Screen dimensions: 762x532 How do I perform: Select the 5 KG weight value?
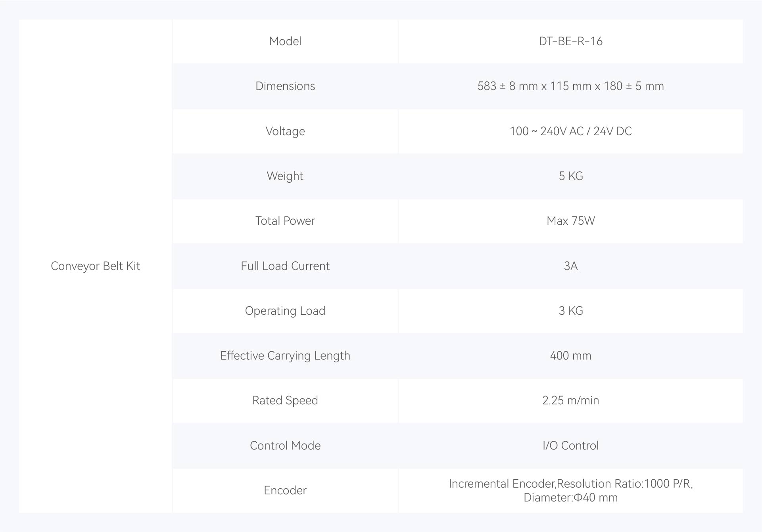(x=570, y=176)
